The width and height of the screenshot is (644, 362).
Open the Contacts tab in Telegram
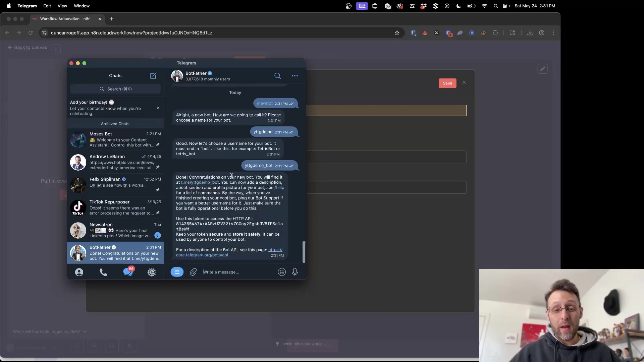pyautogui.click(x=79, y=272)
